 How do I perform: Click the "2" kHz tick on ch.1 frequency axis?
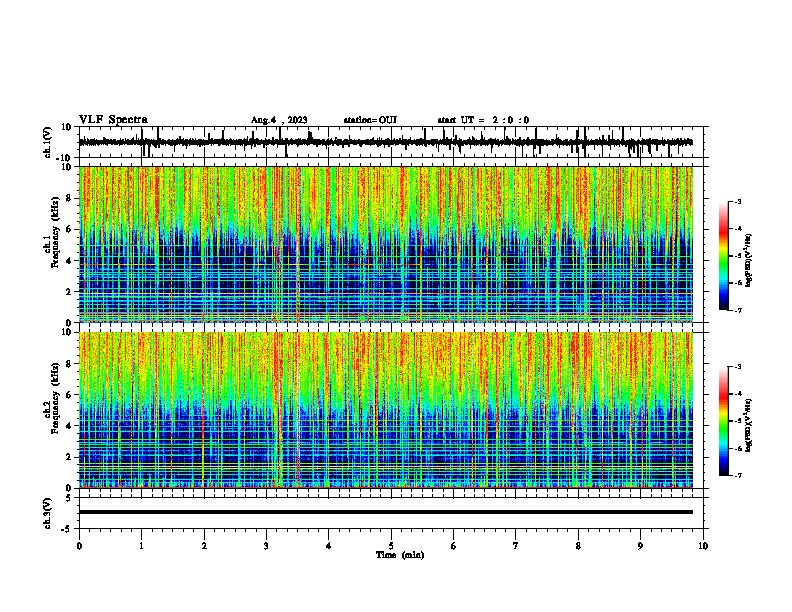click(x=70, y=291)
